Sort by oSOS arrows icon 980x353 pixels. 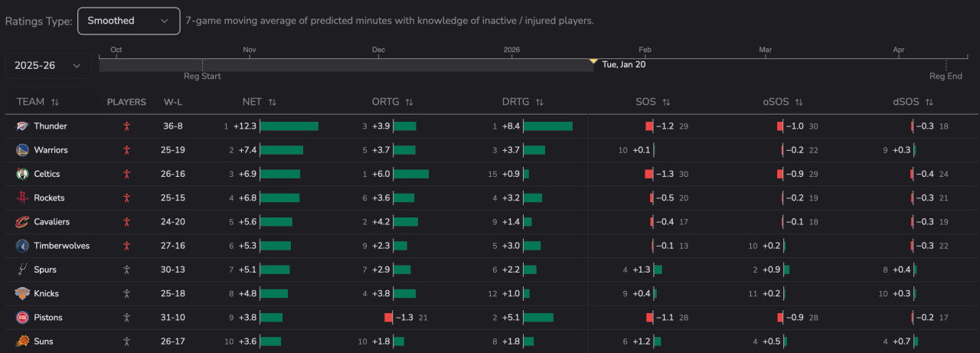pyautogui.click(x=799, y=102)
